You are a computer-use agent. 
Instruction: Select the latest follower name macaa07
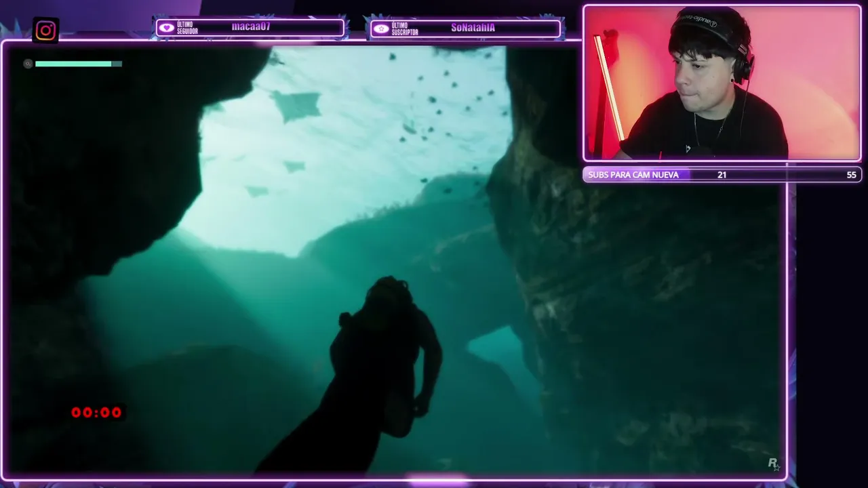tap(251, 27)
